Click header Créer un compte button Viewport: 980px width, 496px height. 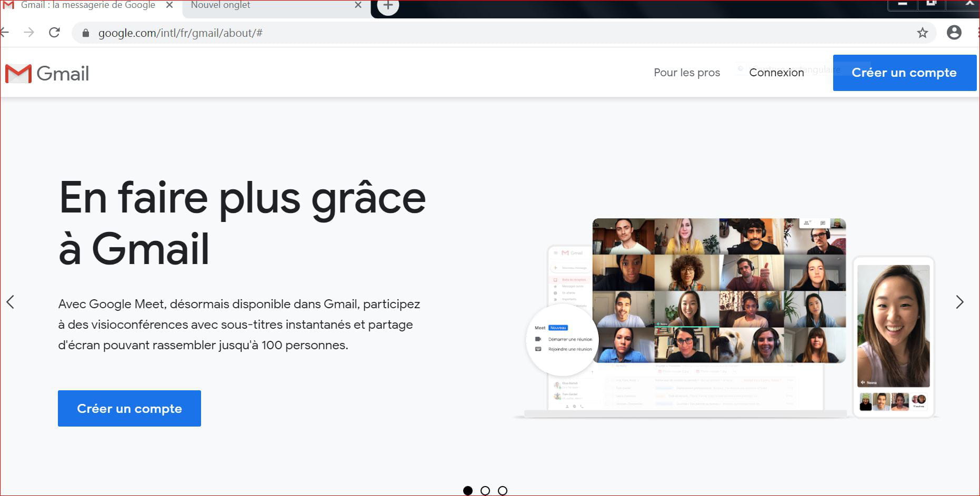point(904,73)
